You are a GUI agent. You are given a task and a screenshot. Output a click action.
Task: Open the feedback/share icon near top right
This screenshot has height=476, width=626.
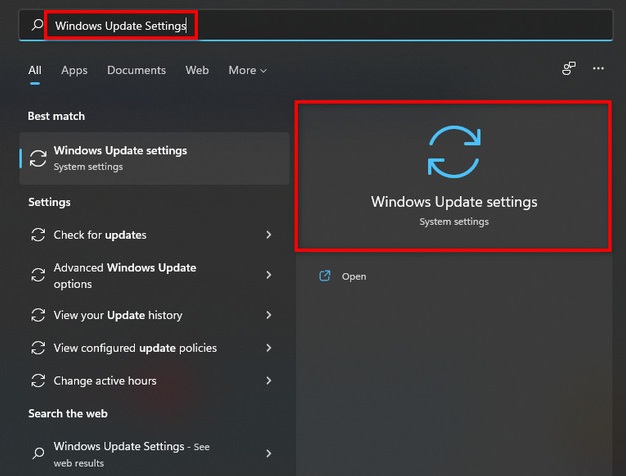(569, 69)
